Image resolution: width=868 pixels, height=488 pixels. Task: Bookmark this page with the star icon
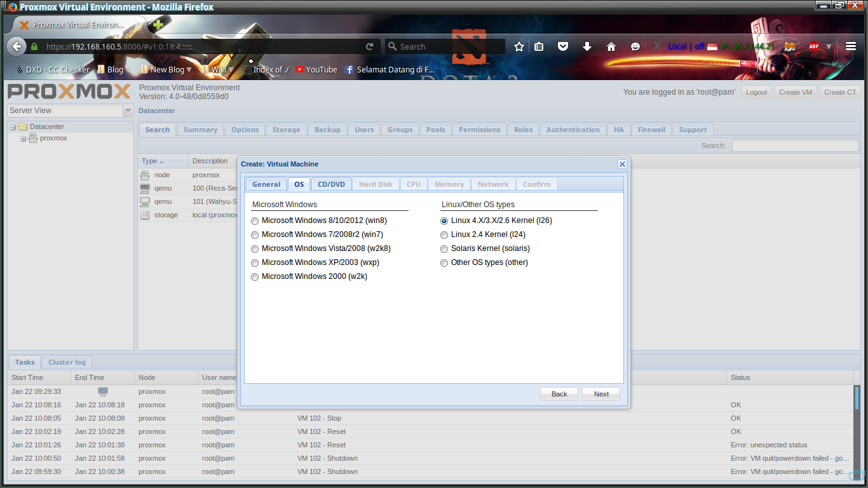click(519, 46)
